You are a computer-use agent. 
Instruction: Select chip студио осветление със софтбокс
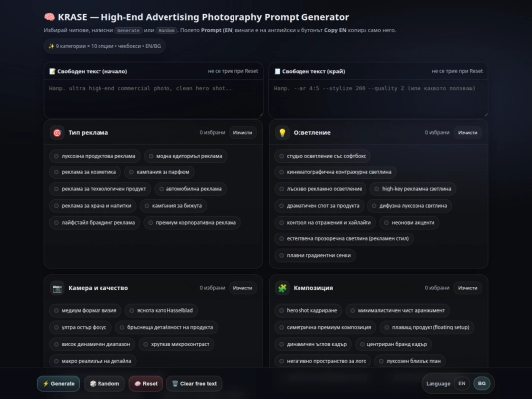pos(322,156)
